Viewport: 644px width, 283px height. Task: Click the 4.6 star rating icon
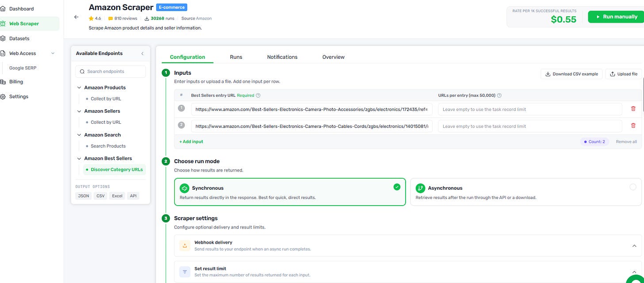pyautogui.click(x=91, y=19)
